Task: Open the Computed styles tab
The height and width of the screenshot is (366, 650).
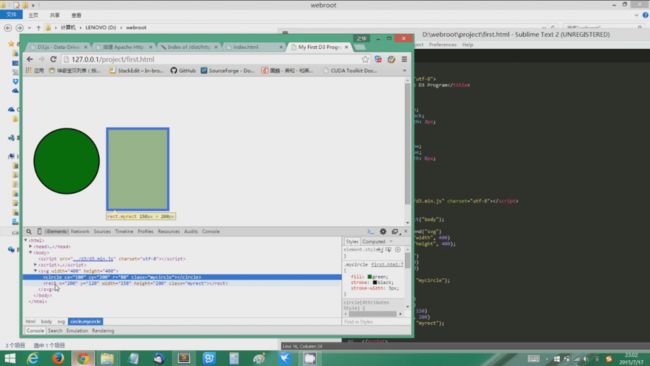Action: click(374, 241)
